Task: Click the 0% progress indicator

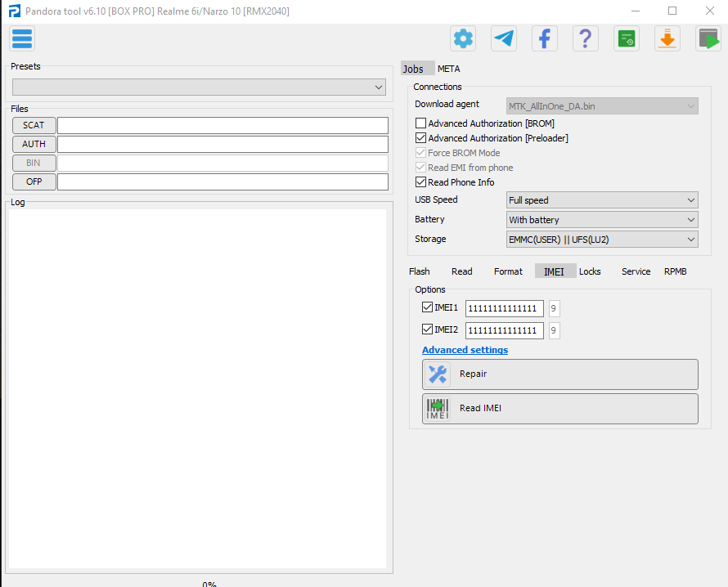Action: click(x=209, y=584)
